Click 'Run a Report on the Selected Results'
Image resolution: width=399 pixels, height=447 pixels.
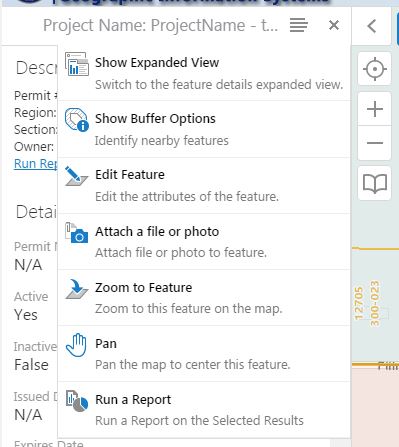[x=199, y=421]
